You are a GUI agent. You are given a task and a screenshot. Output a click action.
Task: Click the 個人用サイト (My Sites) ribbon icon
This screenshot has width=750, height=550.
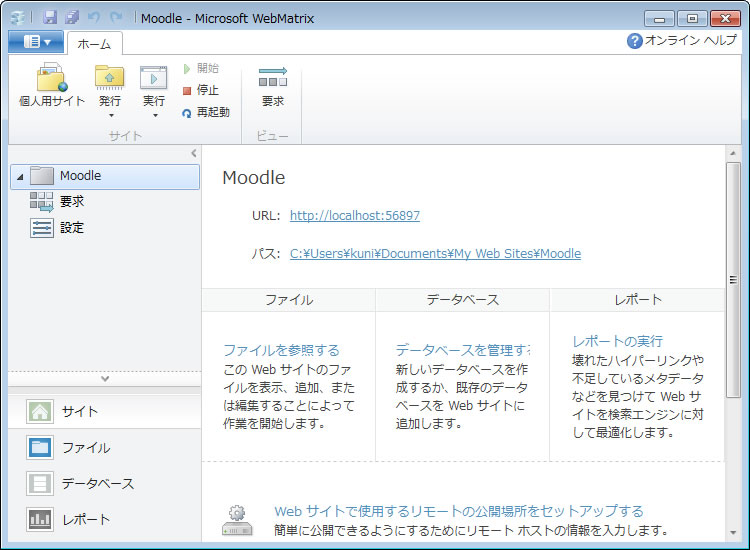52,79
